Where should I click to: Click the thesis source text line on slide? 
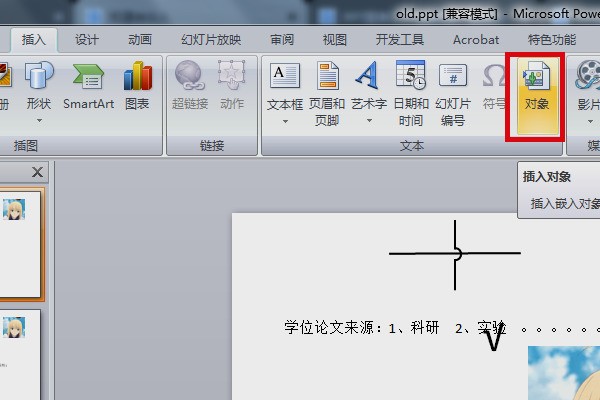[x=442, y=328]
